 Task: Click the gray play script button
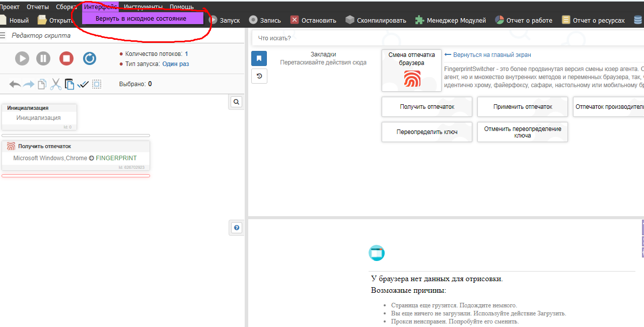[x=22, y=58]
